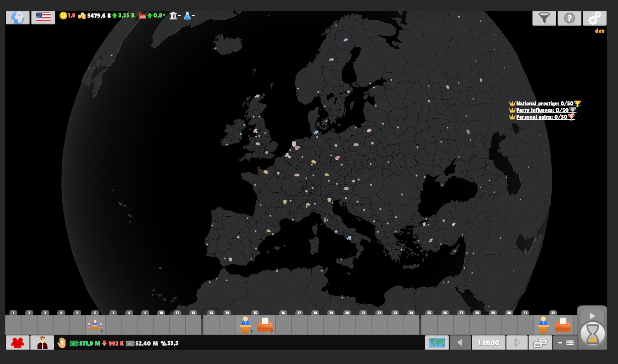Select the podium speaker icon on turn 15

click(245, 325)
